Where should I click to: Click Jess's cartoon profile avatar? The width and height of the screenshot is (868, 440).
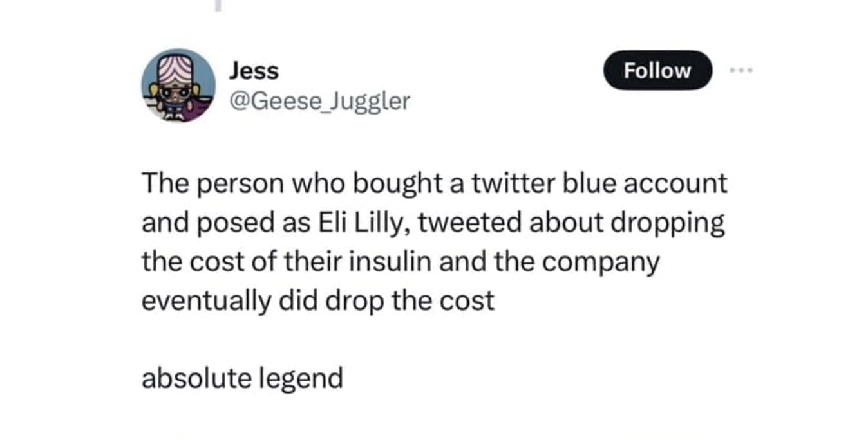(x=178, y=85)
